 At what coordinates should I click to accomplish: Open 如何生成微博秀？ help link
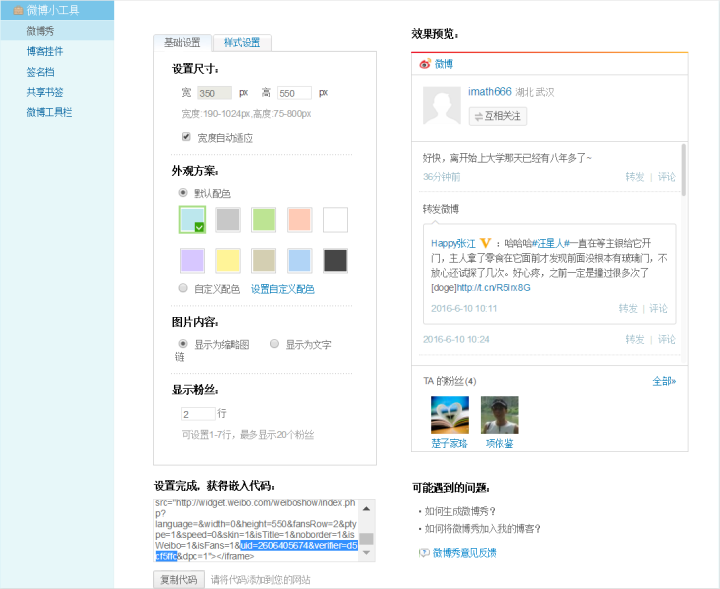[461, 511]
